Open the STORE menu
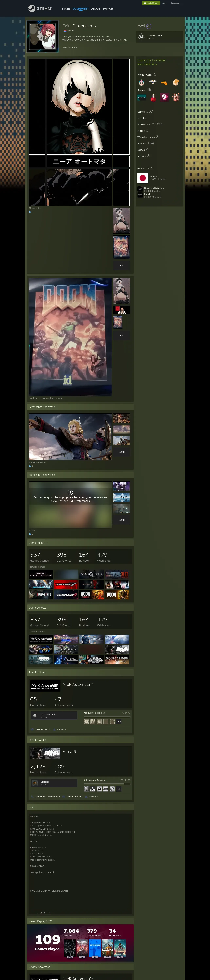The width and height of the screenshot is (210, 980). click(x=66, y=9)
